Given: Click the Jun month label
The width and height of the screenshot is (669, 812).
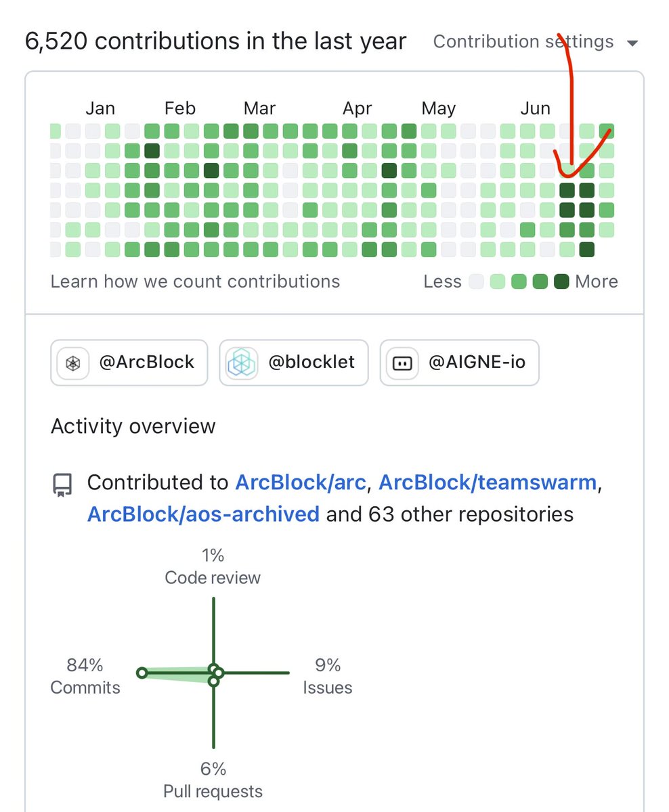Looking at the screenshot, I should (x=536, y=108).
